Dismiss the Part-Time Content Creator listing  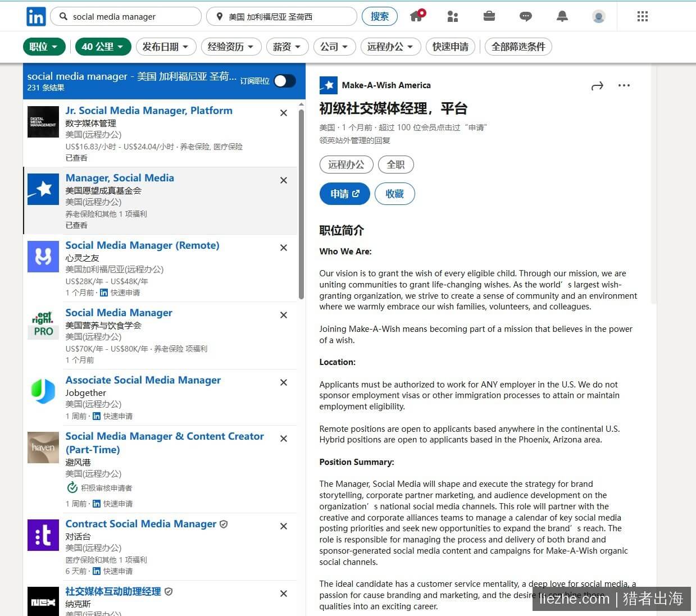[284, 439]
